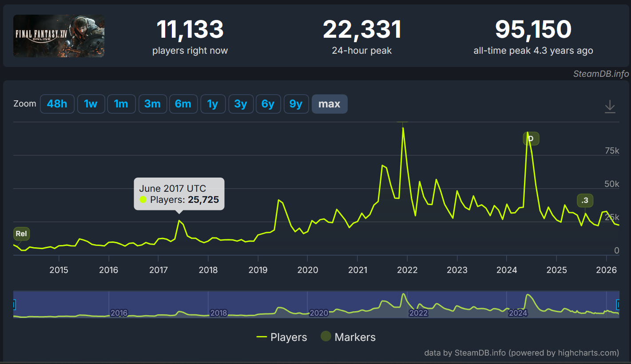This screenshot has height=364, width=631.
Task: Click the 2024 label inside the navigator strip
Action: pos(518,313)
